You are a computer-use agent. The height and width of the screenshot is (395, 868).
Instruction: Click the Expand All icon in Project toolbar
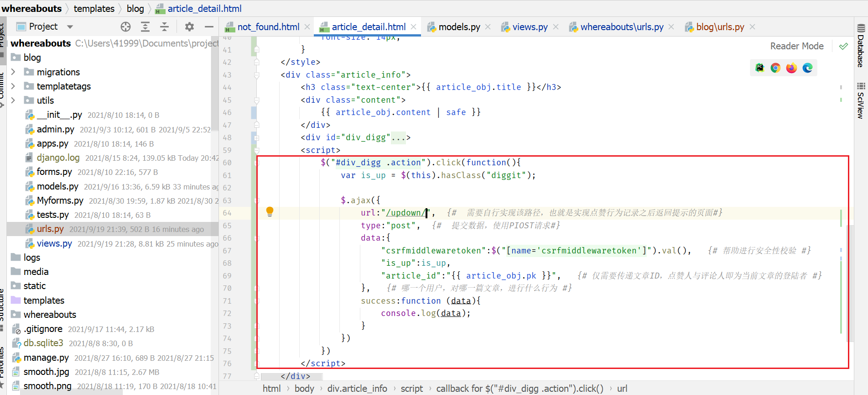[x=145, y=27]
